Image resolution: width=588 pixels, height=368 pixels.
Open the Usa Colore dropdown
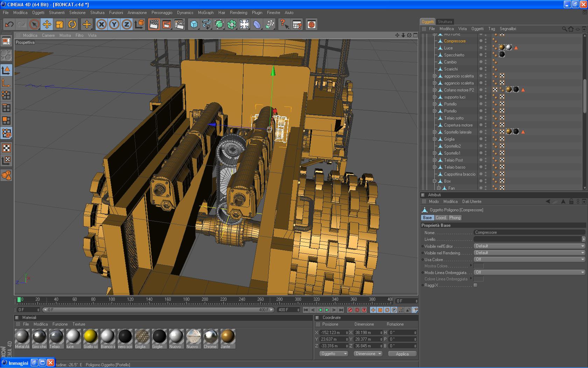pos(529,259)
